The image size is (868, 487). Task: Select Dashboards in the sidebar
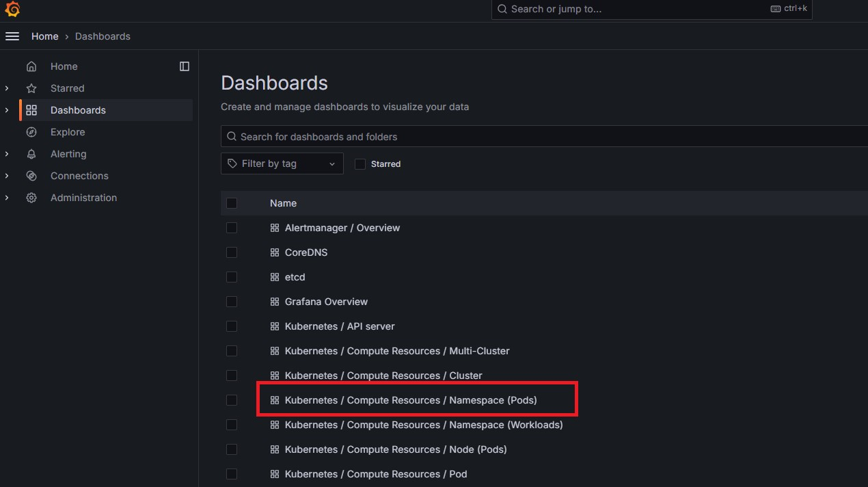(78, 110)
